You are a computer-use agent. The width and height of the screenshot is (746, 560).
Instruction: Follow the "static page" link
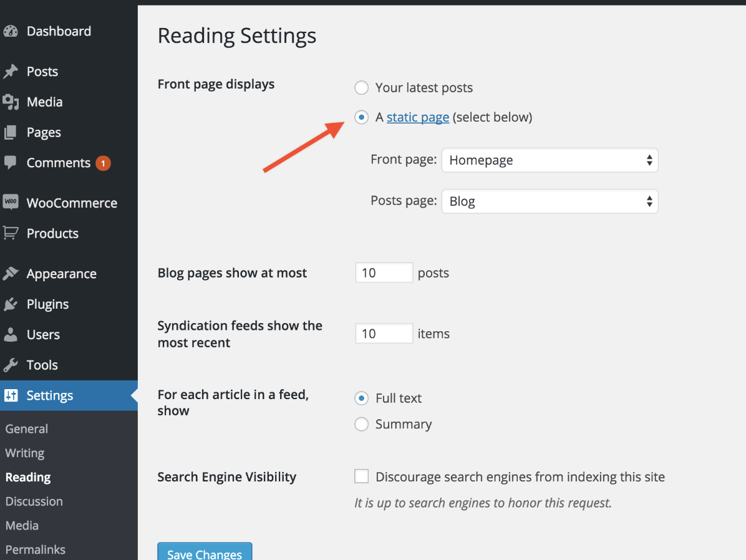click(418, 117)
